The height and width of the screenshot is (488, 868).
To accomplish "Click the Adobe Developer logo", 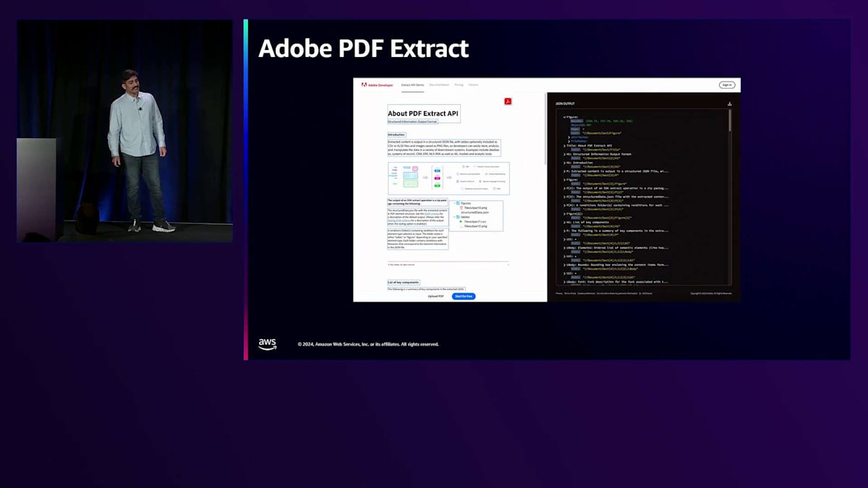I will point(378,85).
